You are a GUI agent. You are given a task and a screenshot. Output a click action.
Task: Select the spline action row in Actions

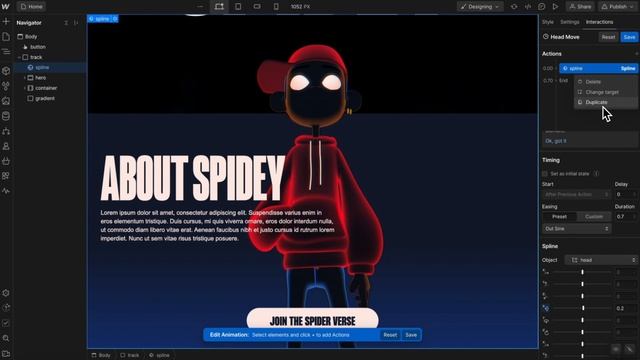(x=599, y=69)
